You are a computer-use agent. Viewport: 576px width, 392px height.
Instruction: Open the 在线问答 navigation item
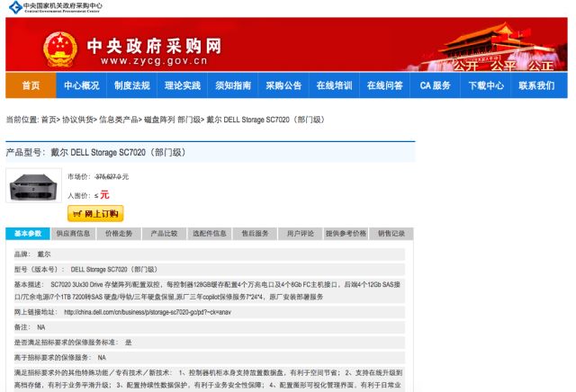pos(384,85)
